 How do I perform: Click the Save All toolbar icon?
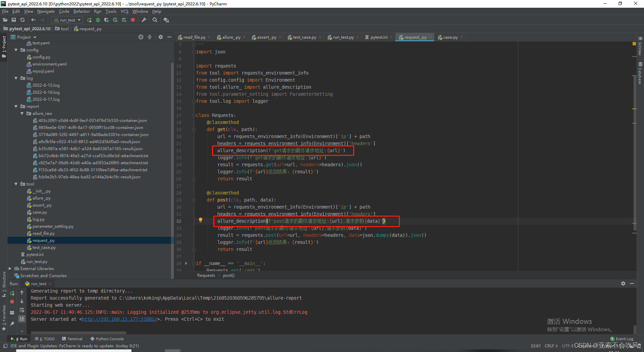click(x=14, y=20)
